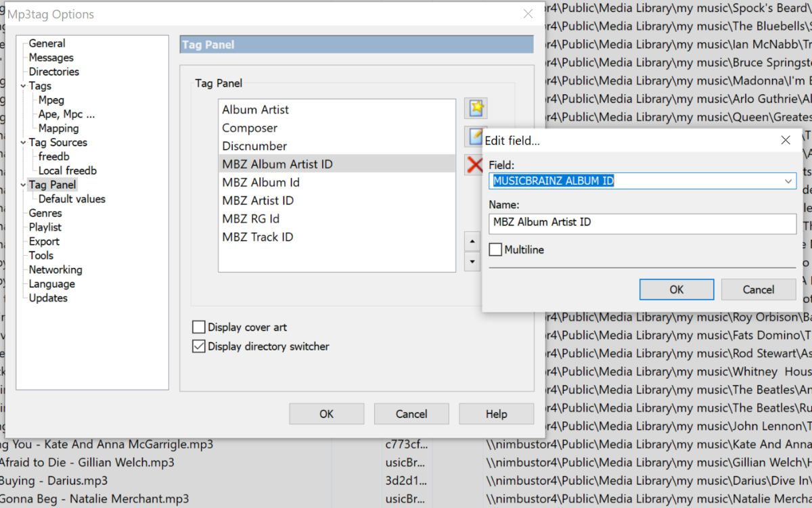This screenshot has height=508, width=812.
Task: Open Tools options page
Action: (x=41, y=256)
